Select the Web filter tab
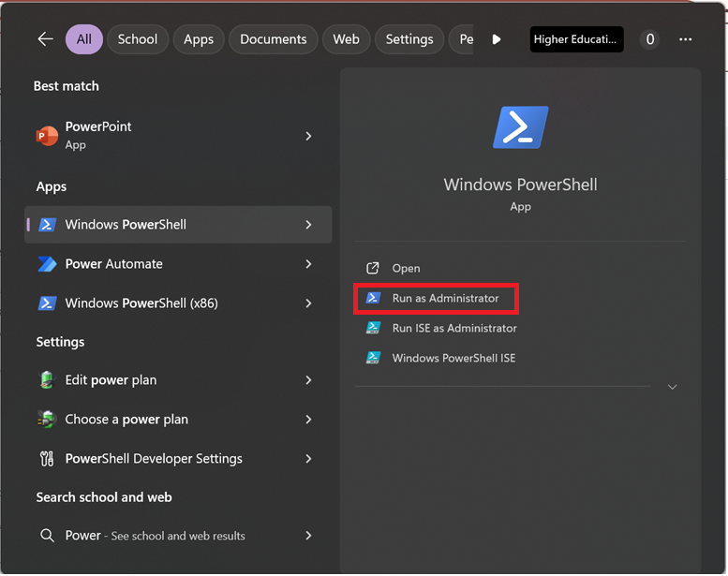The height and width of the screenshot is (576, 728). click(x=346, y=39)
